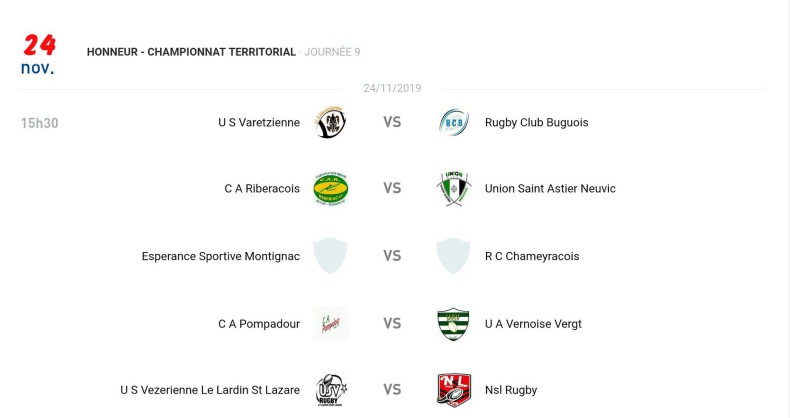The height and width of the screenshot is (418, 790).
Task: Click the C A Pompadour logo
Action: tap(331, 323)
